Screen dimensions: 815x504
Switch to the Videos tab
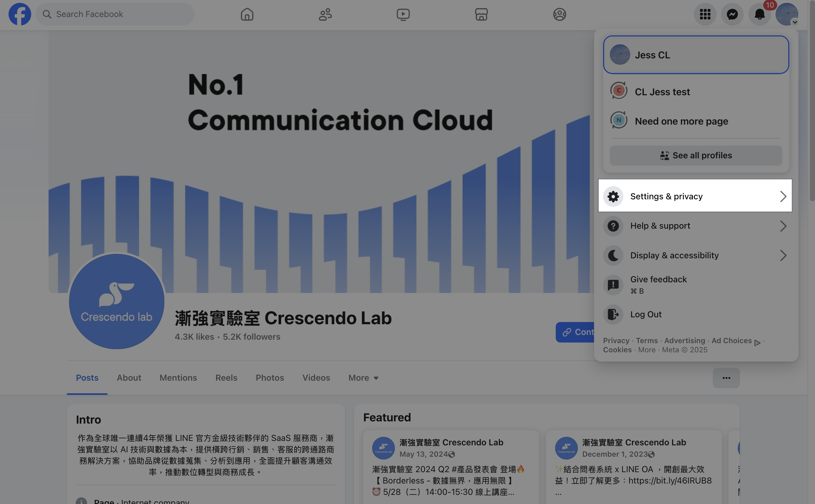316,378
